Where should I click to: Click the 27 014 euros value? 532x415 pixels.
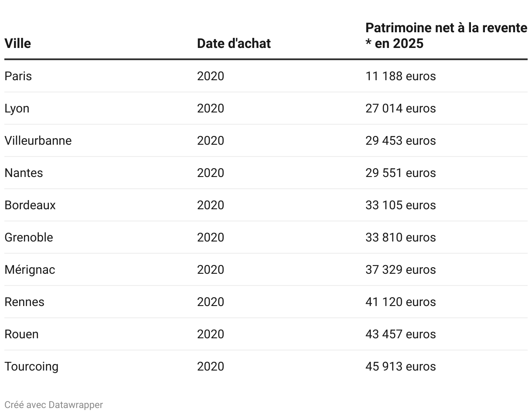(x=401, y=108)
